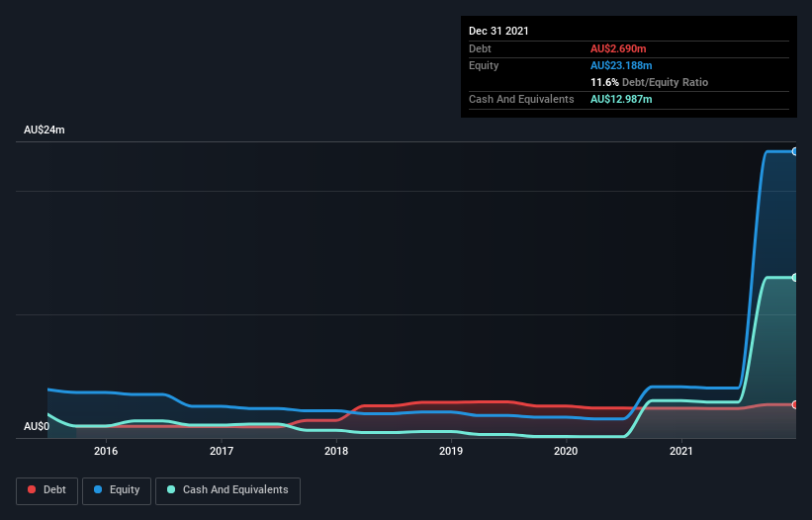Click the AU$12.987m cash value
Screen dimensions: 812x520
tap(621, 99)
